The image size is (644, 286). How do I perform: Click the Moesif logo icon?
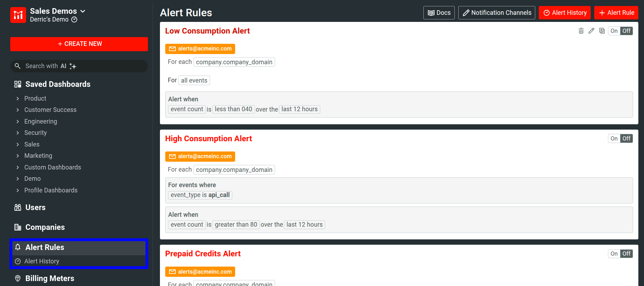tap(18, 15)
